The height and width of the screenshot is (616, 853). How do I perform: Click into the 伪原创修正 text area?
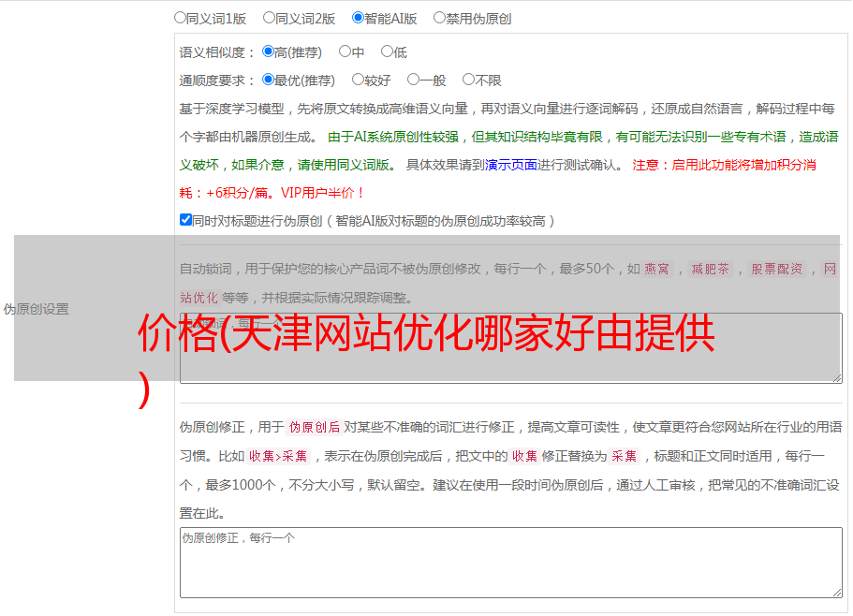click(510, 562)
